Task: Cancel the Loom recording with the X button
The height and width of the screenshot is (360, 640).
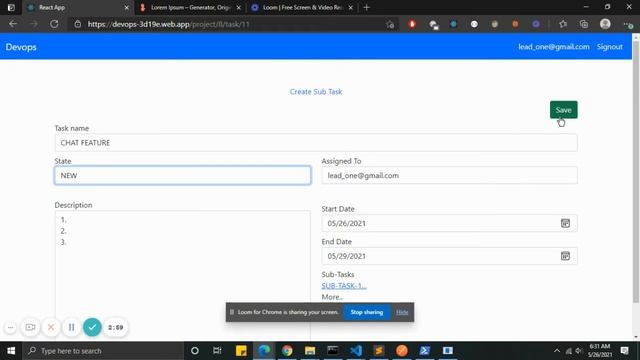Action: pos(51,327)
